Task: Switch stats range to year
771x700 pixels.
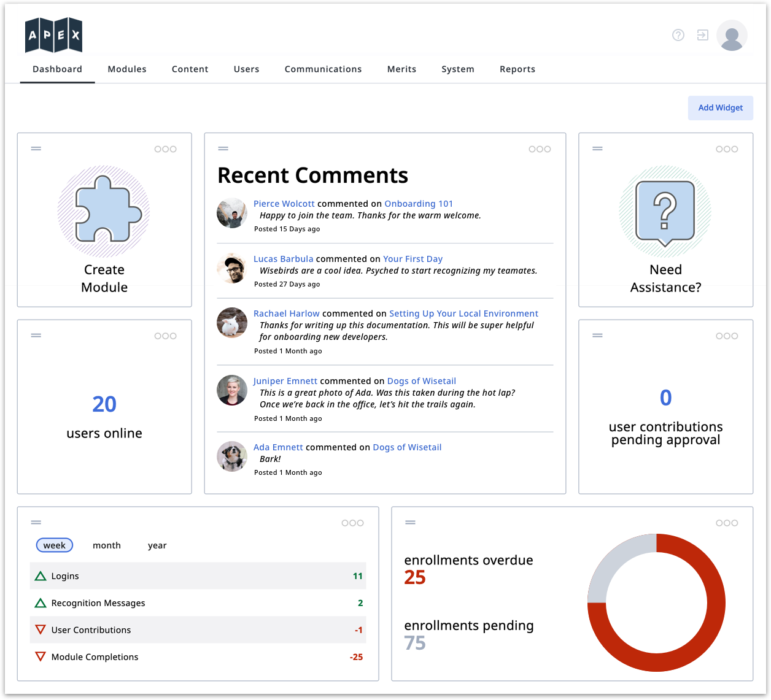Action: (157, 545)
